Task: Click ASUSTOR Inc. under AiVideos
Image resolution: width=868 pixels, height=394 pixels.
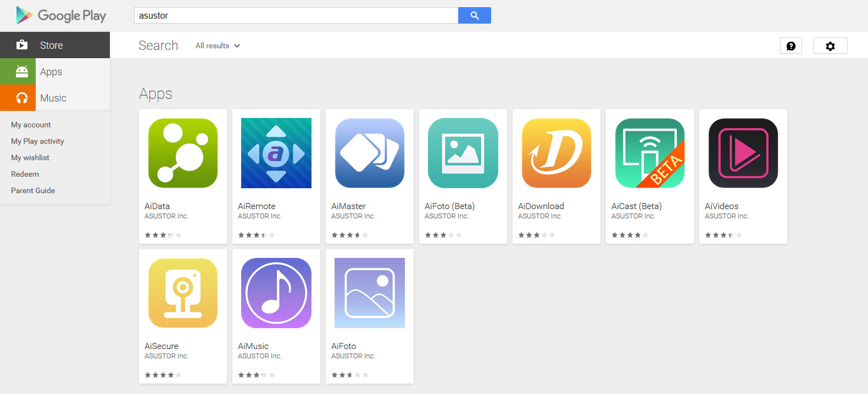Action: click(x=727, y=216)
